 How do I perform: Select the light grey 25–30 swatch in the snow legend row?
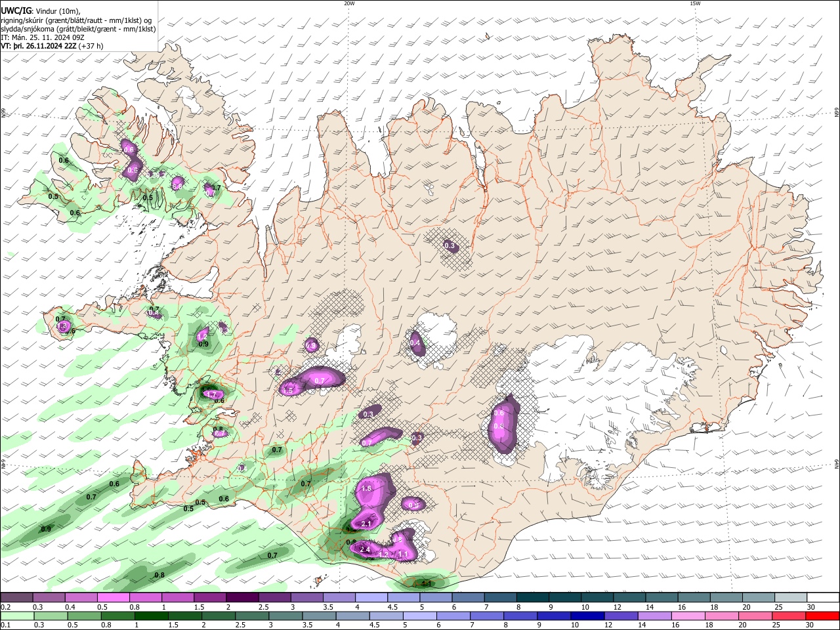(x=791, y=598)
